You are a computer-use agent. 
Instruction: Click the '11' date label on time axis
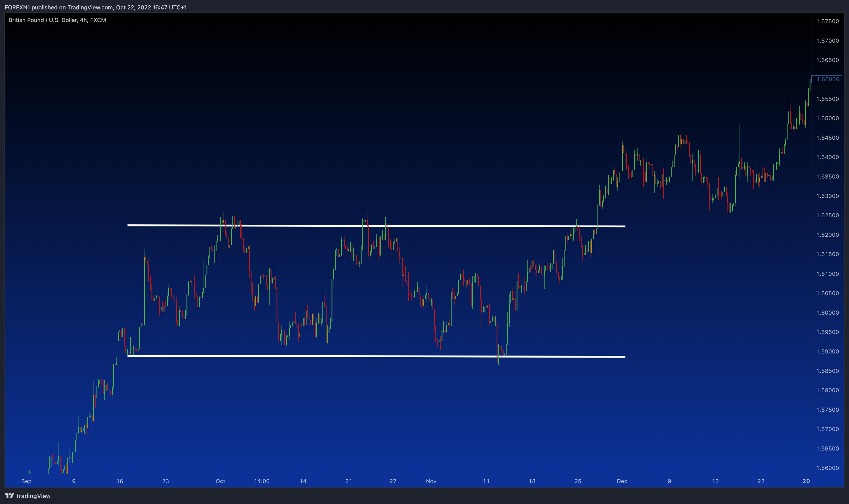pyautogui.click(x=486, y=481)
